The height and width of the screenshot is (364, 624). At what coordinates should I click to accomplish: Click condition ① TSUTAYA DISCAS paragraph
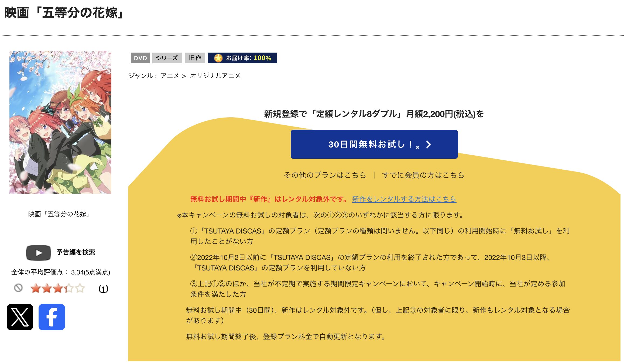(380, 236)
